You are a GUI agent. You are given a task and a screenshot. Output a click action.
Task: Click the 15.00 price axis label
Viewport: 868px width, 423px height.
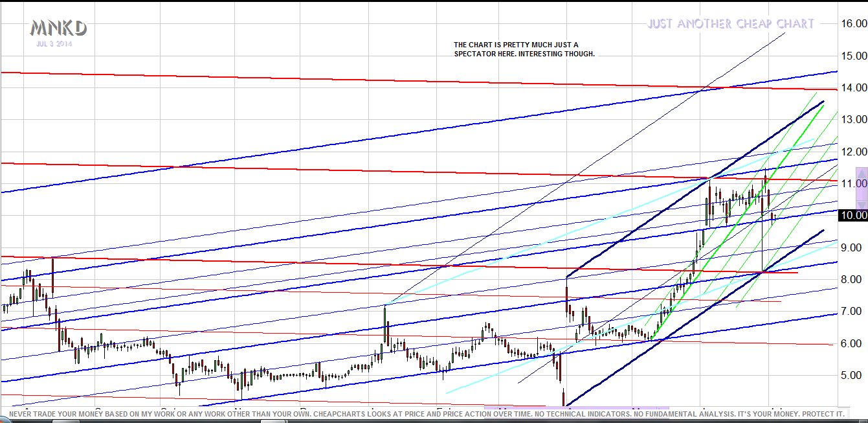click(853, 56)
